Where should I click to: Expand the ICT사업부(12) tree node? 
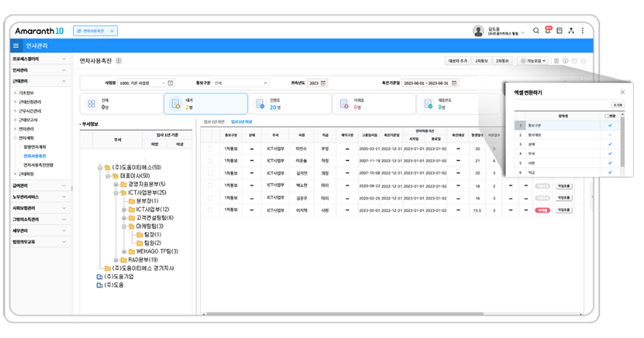(124, 209)
